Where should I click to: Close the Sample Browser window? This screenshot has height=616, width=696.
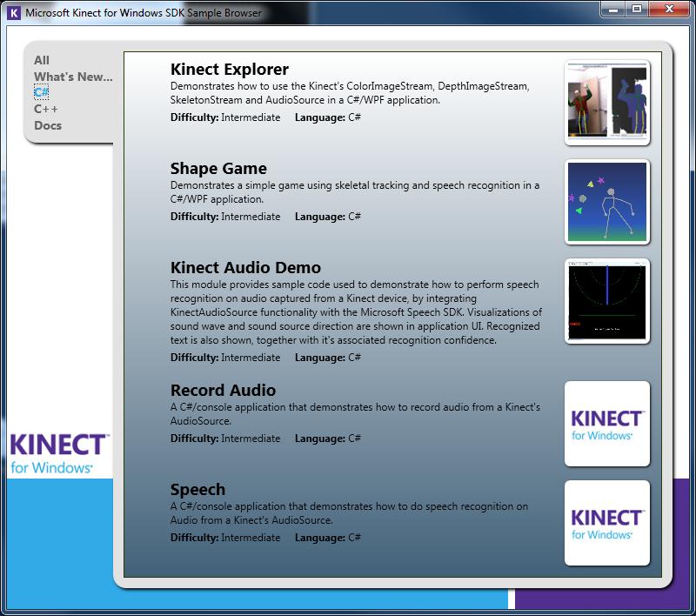(669, 9)
